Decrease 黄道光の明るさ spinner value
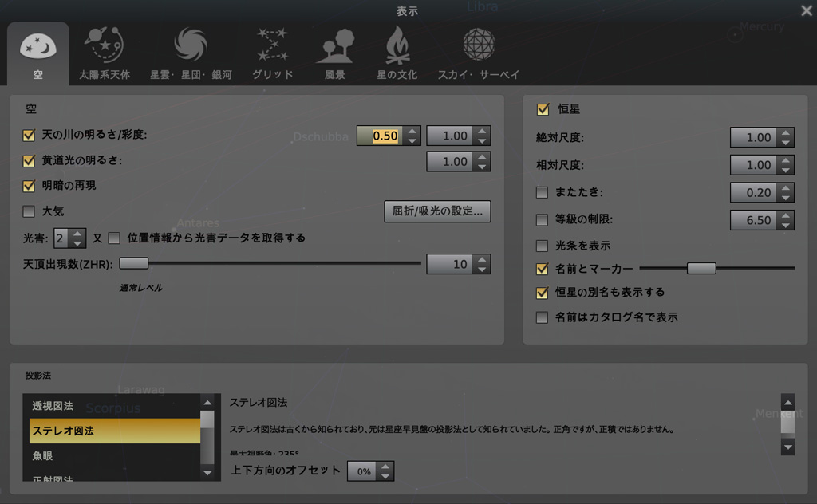 (x=482, y=167)
